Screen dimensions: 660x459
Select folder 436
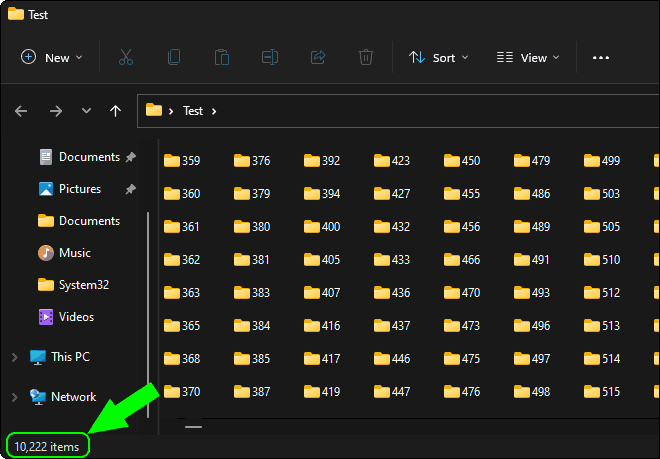(392, 293)
